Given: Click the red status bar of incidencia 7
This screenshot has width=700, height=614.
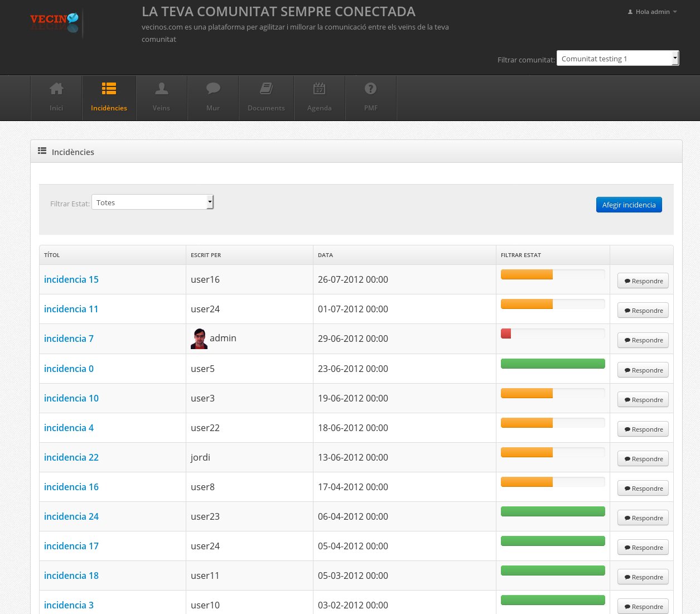Looking at the screenshot, I should 506,333.
